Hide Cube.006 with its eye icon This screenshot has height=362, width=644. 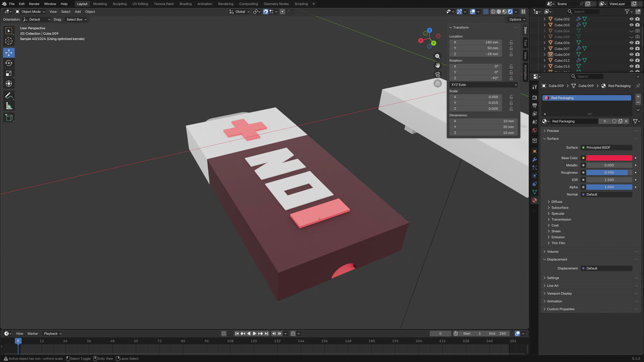coord(631,43)
